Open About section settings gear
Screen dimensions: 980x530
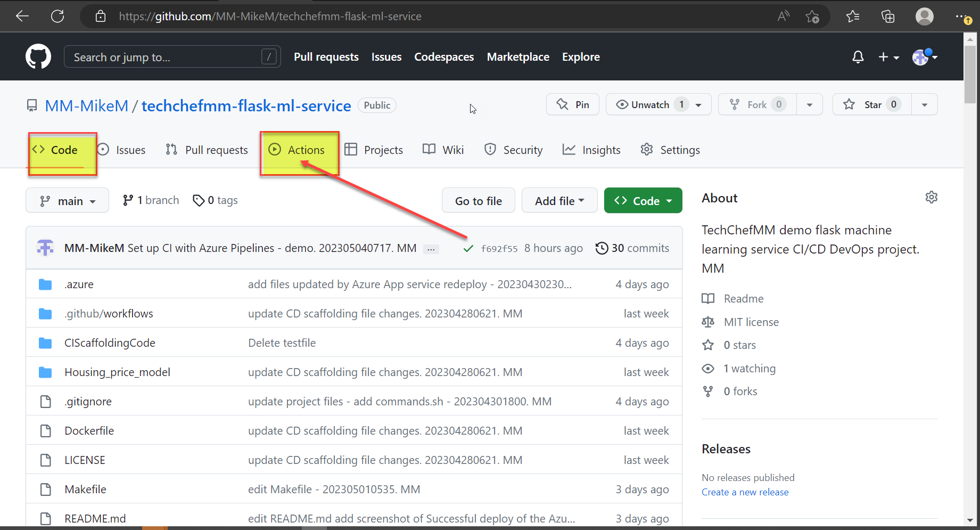pos(932,197)
